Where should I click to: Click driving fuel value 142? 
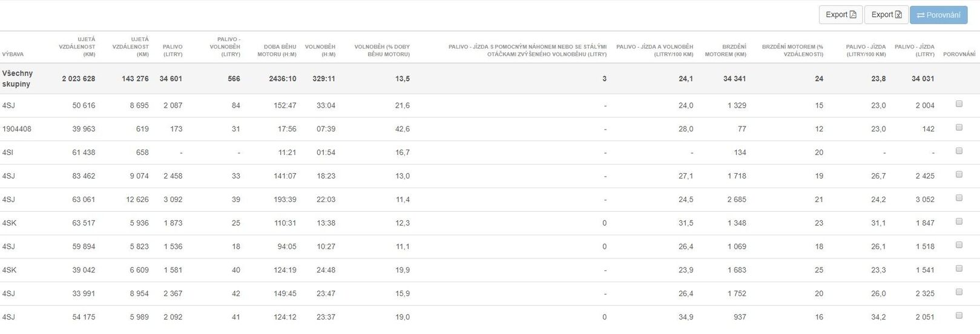(x=928, y=129)
